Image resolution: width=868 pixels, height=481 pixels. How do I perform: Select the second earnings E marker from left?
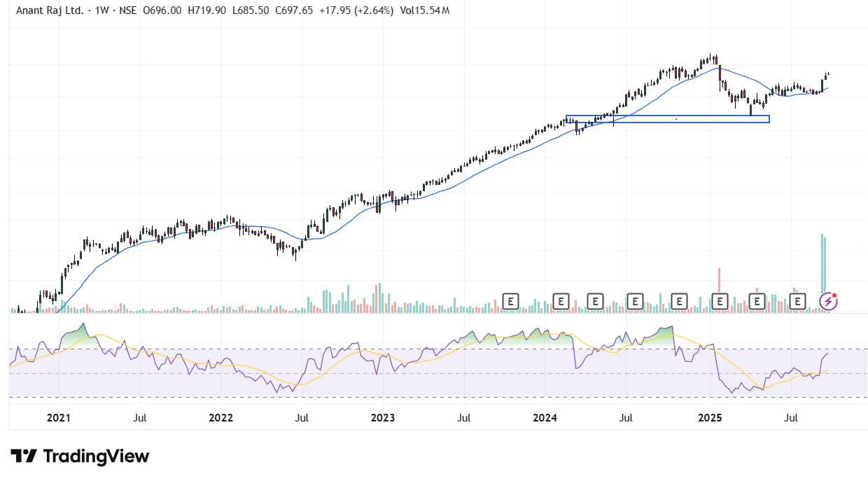pyautogui.click(x=561, y=302)
